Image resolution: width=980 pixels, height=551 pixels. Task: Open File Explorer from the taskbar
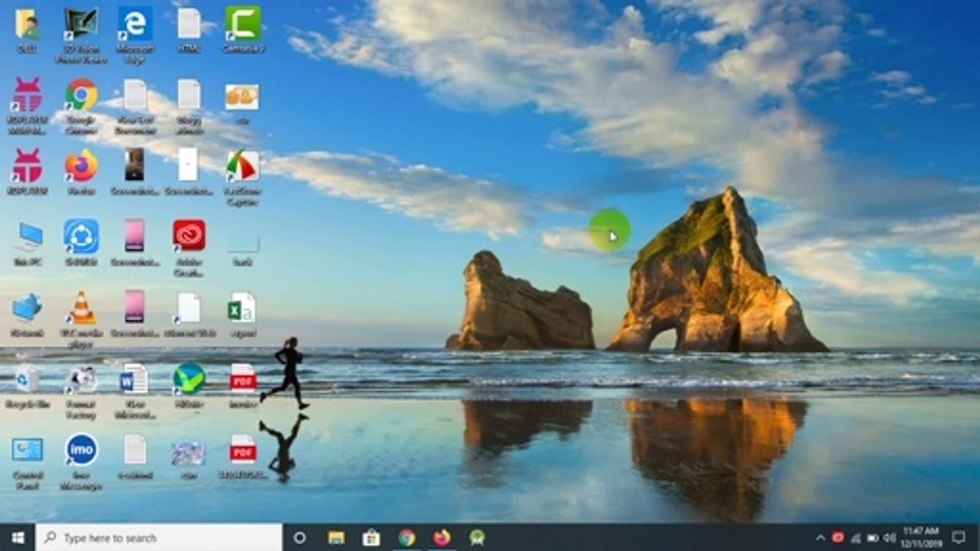[336, 538]
